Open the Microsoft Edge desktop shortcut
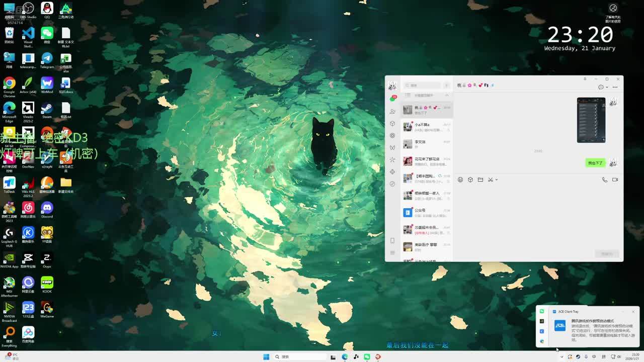644x362 pixels. coord(9,112)
